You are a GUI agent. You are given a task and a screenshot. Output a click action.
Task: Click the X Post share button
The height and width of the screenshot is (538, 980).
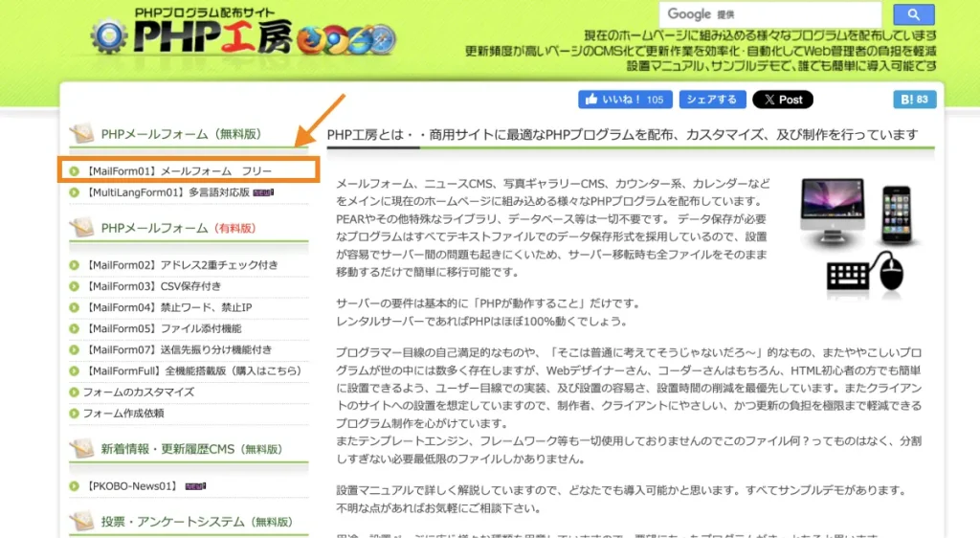(x=782, y=100)
